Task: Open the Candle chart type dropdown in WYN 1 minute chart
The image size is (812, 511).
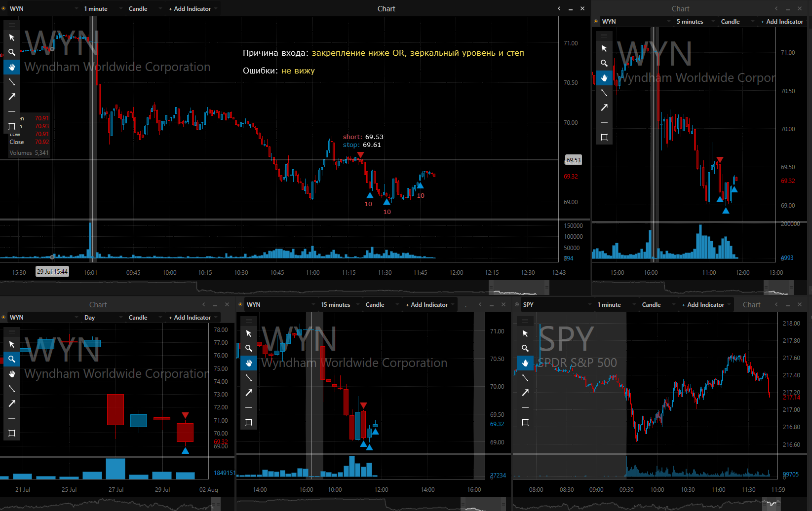Action: [146, 9]
